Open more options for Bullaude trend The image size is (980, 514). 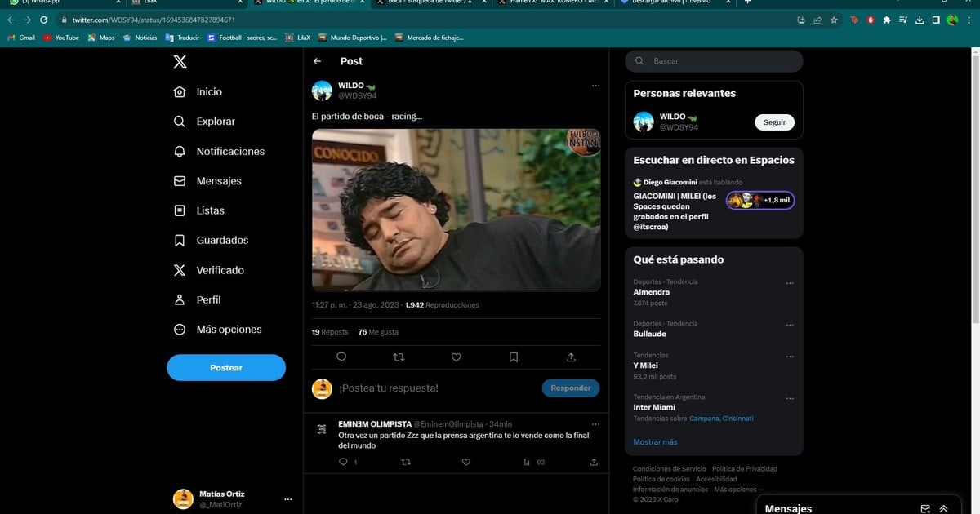click(x=790, y=325)
